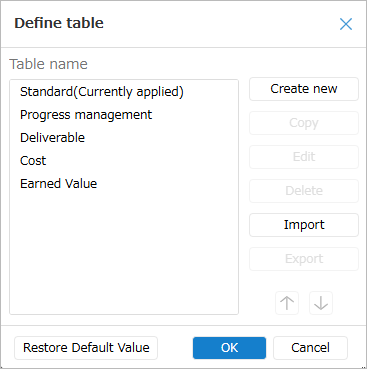Move selected table up with arrow icon
Viewport: 367px width, 369px height.
tap(287, 303)
